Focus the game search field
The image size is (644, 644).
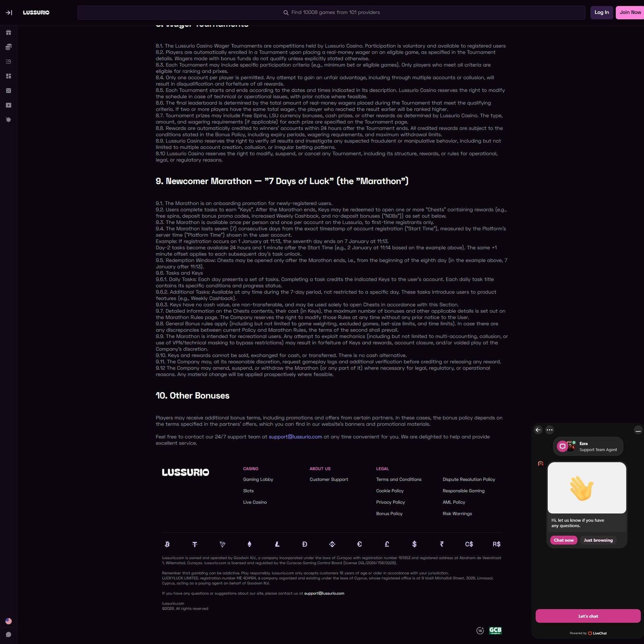[x=331, y=12]
